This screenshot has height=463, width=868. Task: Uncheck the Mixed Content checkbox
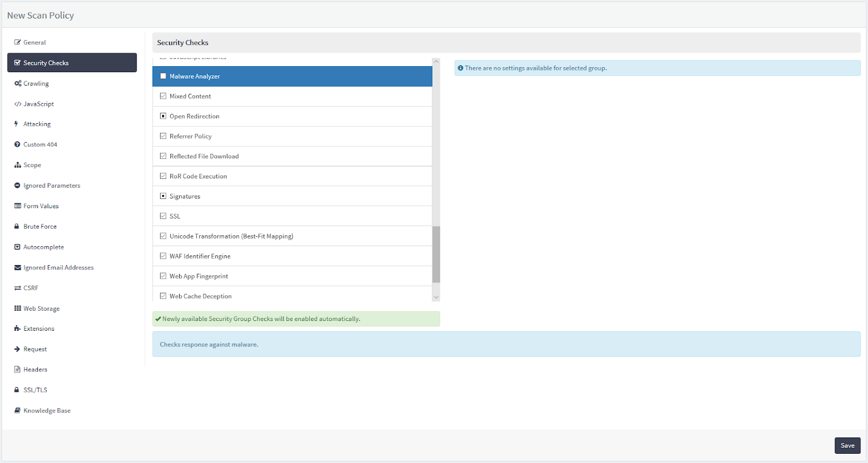[163, 97]
